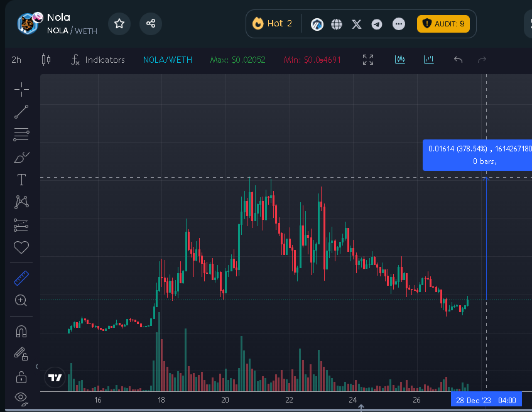The width and height of the screenshot is (532, 412).
Task: Show more links via ellipsis icon
Action: coord(399,24)
